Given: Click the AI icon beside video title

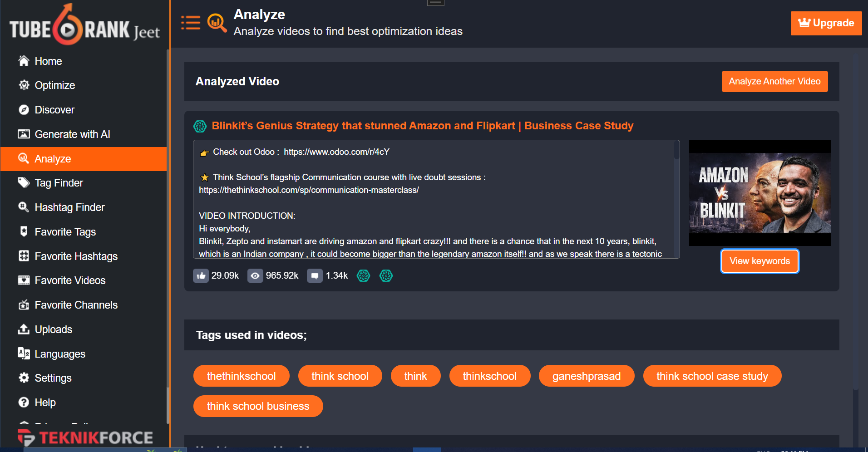Looking at the screenshot, I should coord(200,126).
